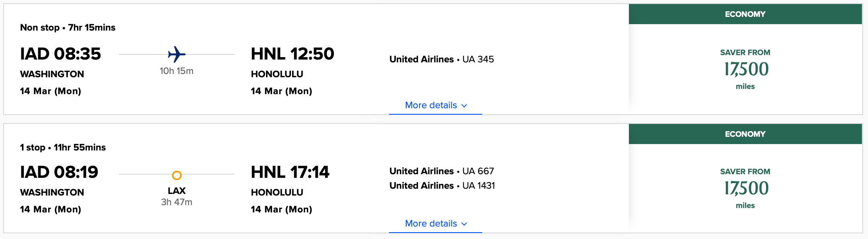Collapse the nonstop flight details chevron
The width and height of the screenshot is (868, 239).
pos(465,105)
